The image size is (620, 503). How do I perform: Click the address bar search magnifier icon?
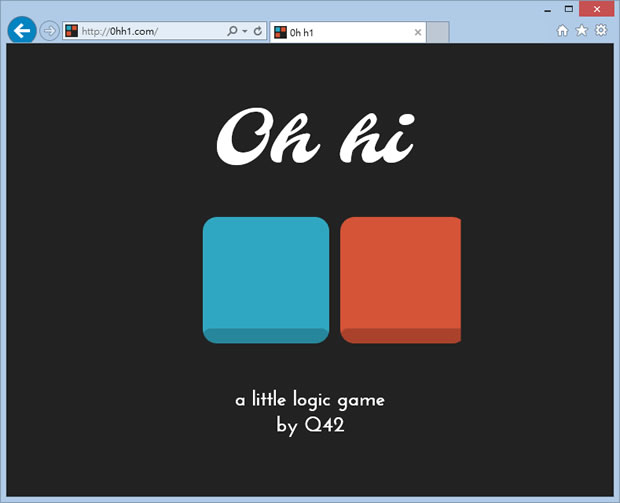pos(232,31)
